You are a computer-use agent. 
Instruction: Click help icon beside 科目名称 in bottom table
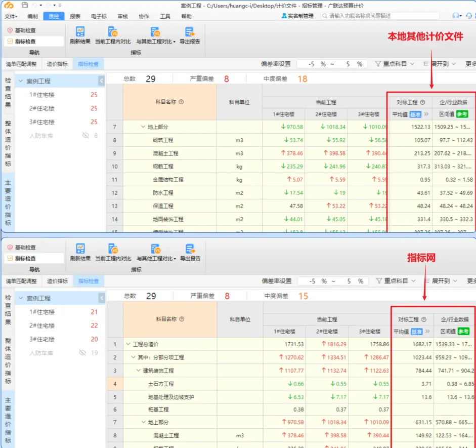point(182,319)
